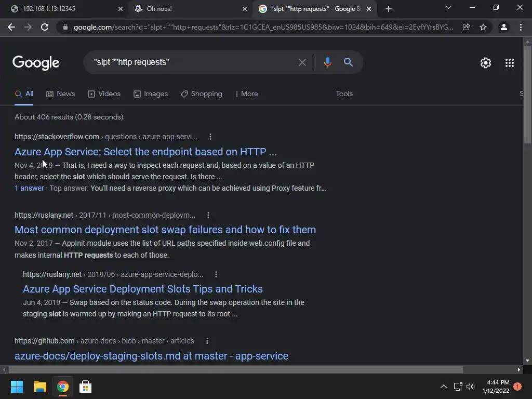
Task: Close the 192.168.1.13:12345 tab
Action: point(121,9)
